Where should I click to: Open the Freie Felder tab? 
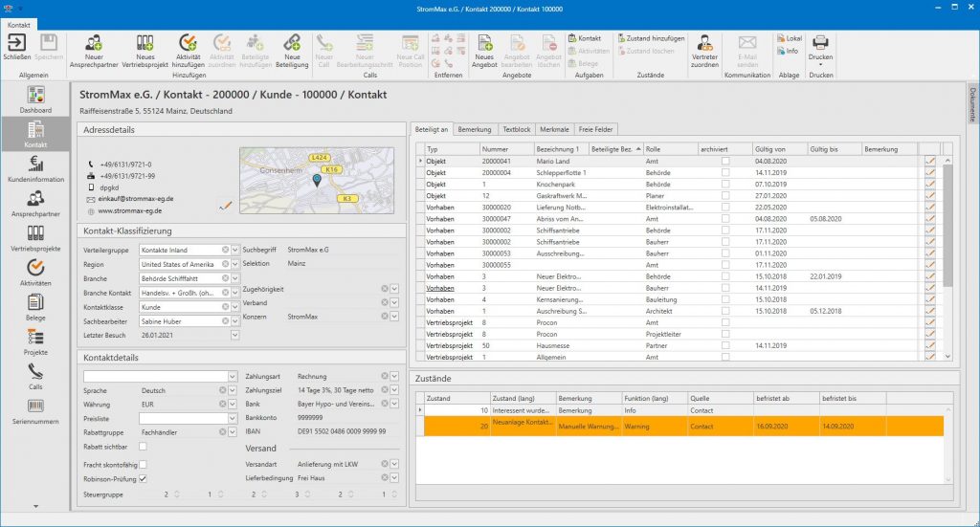click(595, 129)
